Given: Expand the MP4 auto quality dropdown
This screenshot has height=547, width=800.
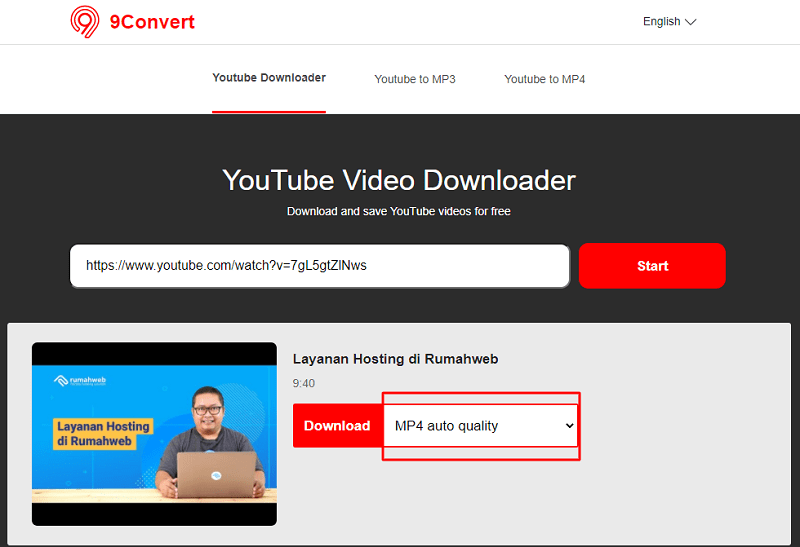Looking at the screenshot, I should pos(481,426).
